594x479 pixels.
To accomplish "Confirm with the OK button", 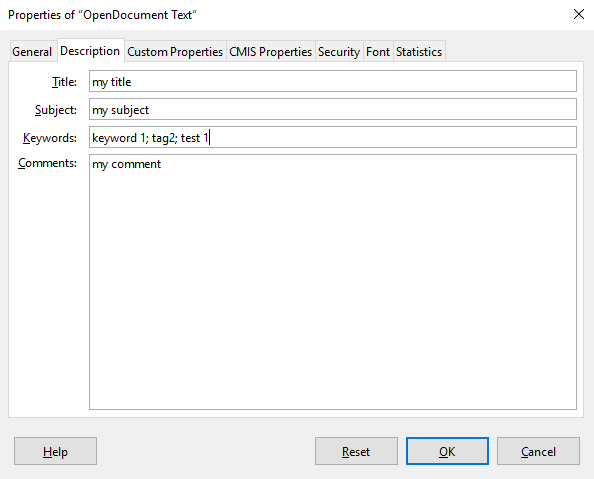I will 447,451.
